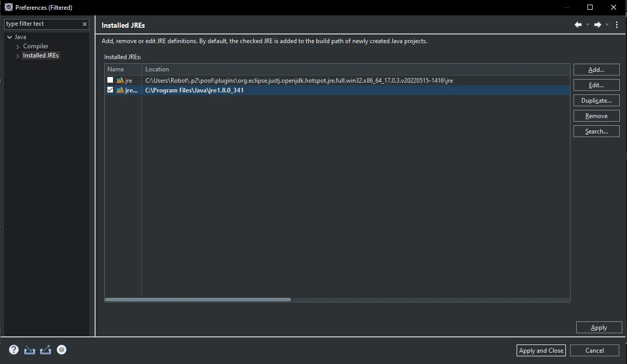Image resolution: width=627 pixels, height=364 pixels.
Task: Expand the Installed JREs tree node
Action: click(18, 56)
